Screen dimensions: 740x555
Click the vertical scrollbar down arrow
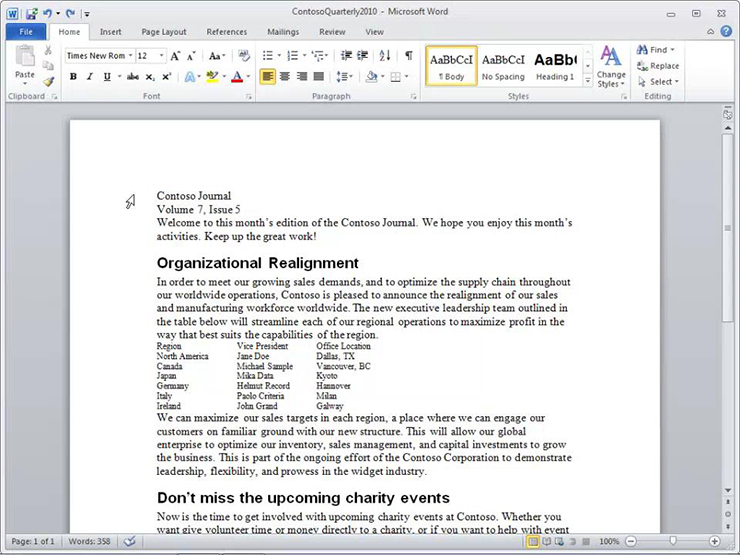(728, 490)
